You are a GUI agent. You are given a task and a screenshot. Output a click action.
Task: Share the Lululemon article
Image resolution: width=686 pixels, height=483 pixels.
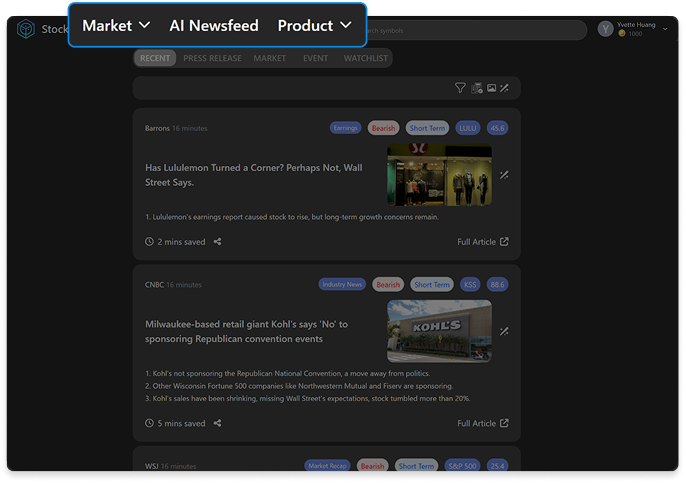coord(217,242)
